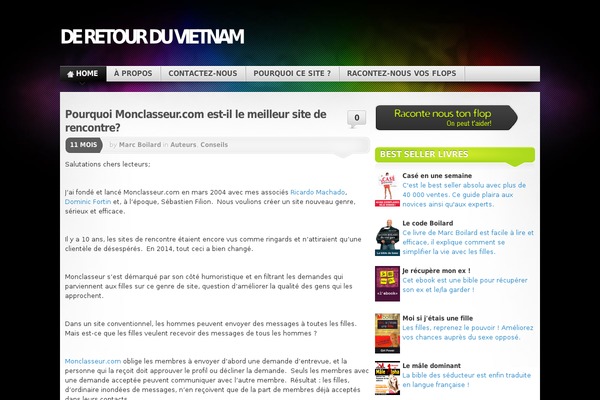Open the Le code Boilard book cover
This screenshot has height=400, width=600.
coord(387,237)
